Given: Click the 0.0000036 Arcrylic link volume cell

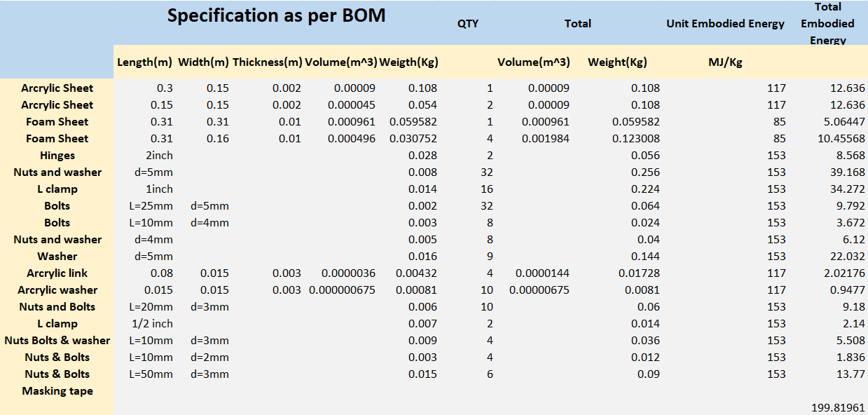Looking at the screenshot, I should pyautogui.click(x=348, y=273).
